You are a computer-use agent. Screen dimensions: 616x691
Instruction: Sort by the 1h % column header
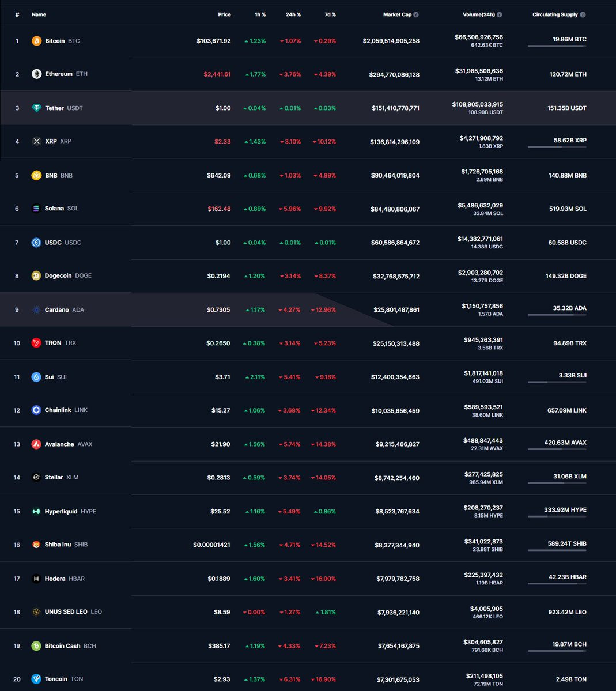pos(260,14)
